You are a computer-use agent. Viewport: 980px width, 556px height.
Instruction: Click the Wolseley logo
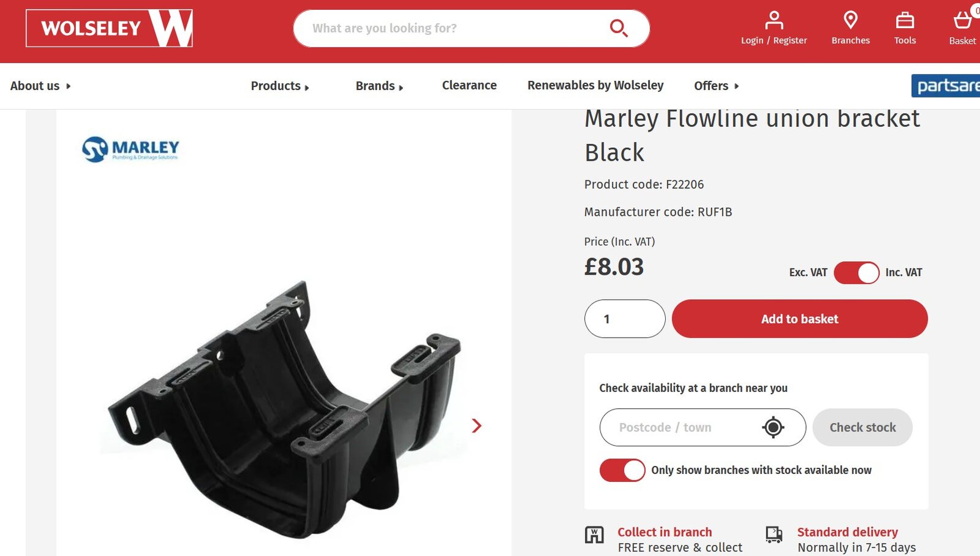point(109,28)
